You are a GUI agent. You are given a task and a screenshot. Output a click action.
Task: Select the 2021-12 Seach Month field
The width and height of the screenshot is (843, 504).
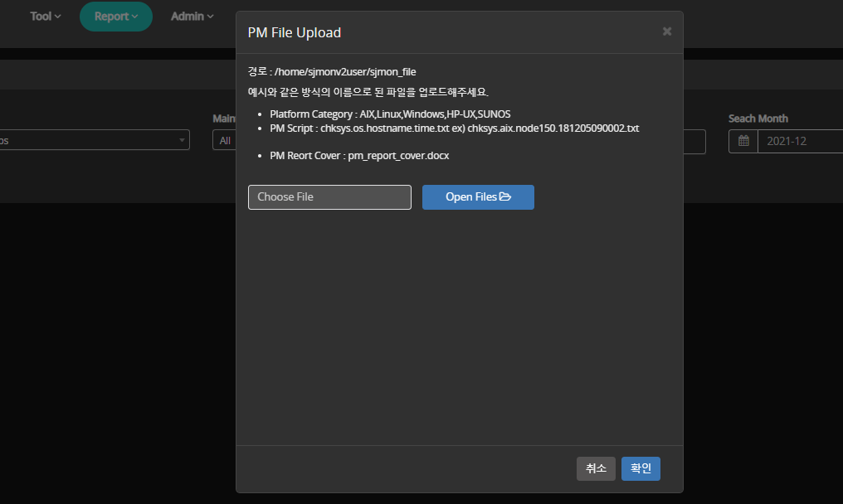tap(801, 142)
